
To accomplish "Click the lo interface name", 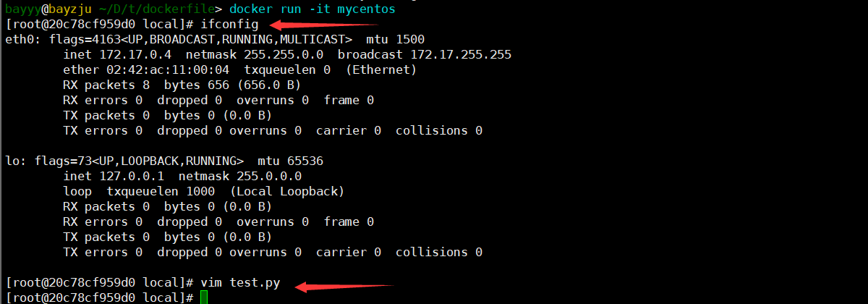I will (12, 161).
